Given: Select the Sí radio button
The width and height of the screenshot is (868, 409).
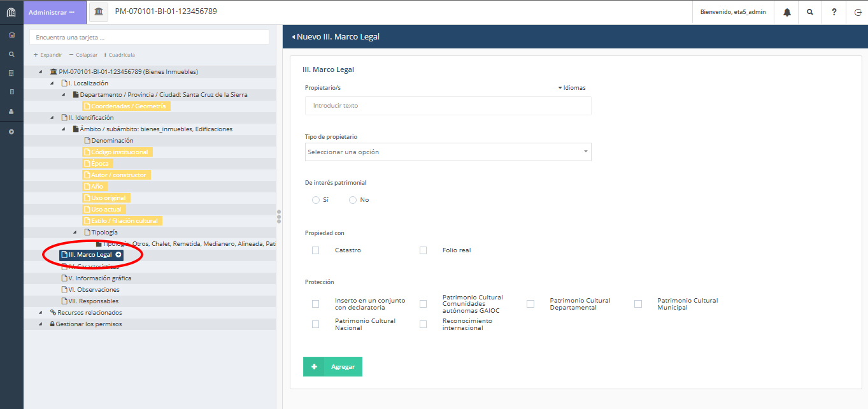Looking at the screenshot, I should [x=316, y=200].
